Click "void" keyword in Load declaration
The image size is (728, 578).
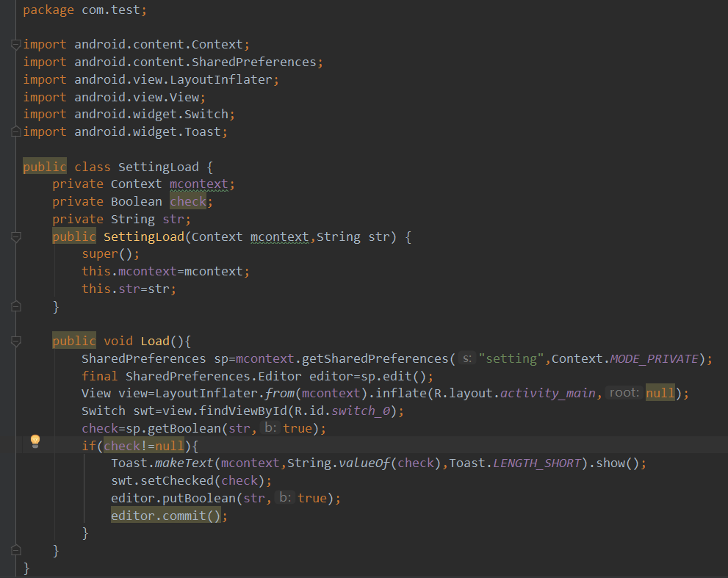point(118,342)
